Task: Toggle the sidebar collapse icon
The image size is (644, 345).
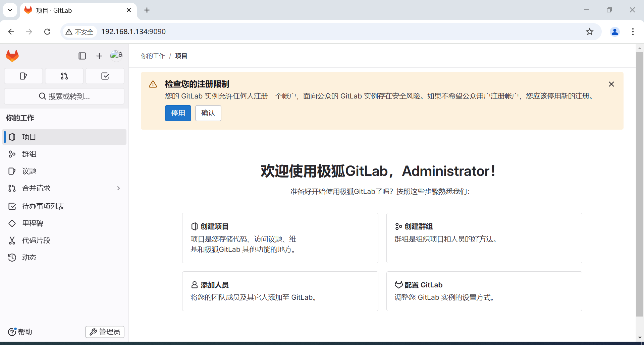Action: [82, 56]
